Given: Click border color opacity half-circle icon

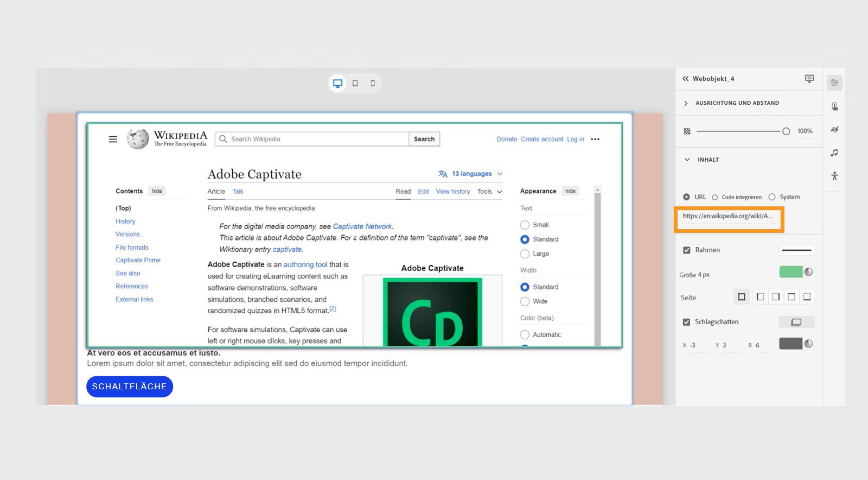Looking at the screenshot, I should coord(809,272).
